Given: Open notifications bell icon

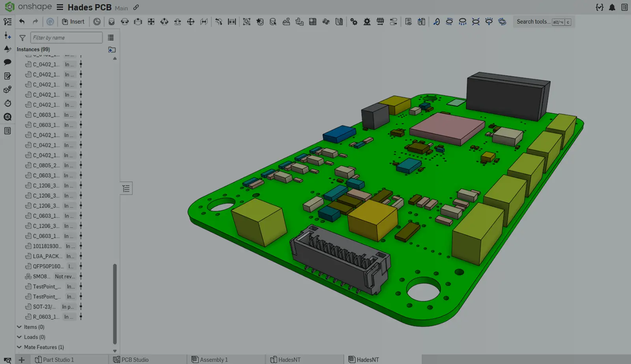Looking at the screenshot, I should coord(612,7).
